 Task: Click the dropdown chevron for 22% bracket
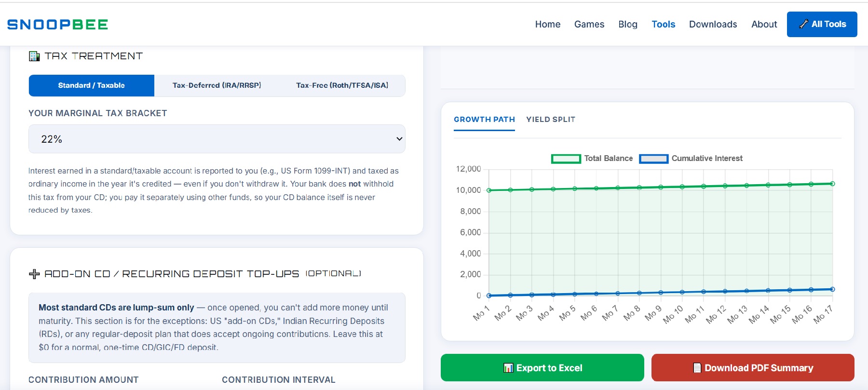click(x=399, y=139)
